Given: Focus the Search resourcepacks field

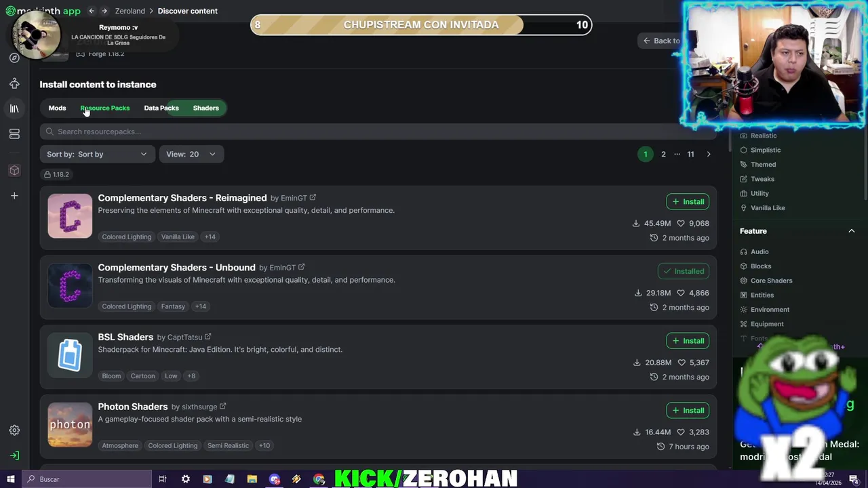Looking at the screenshot, I should pos(378,131).
